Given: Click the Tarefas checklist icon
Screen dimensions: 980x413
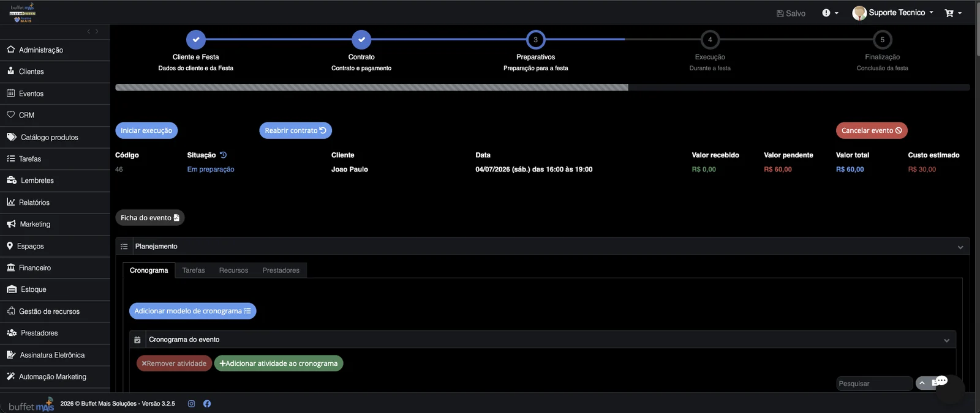Looking at the screenshot, I should coord(11,158).
